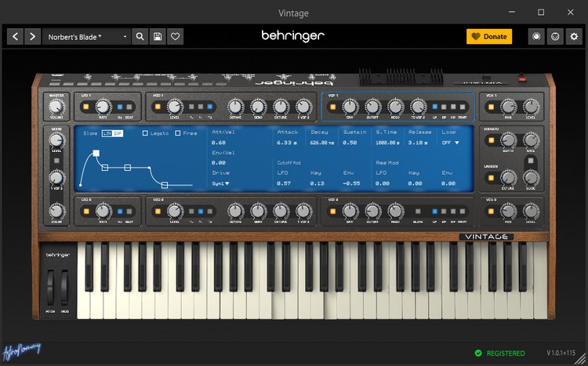Toggle the LFO 2 yellow power button
588x366 pixels.
tap(86, 212)
